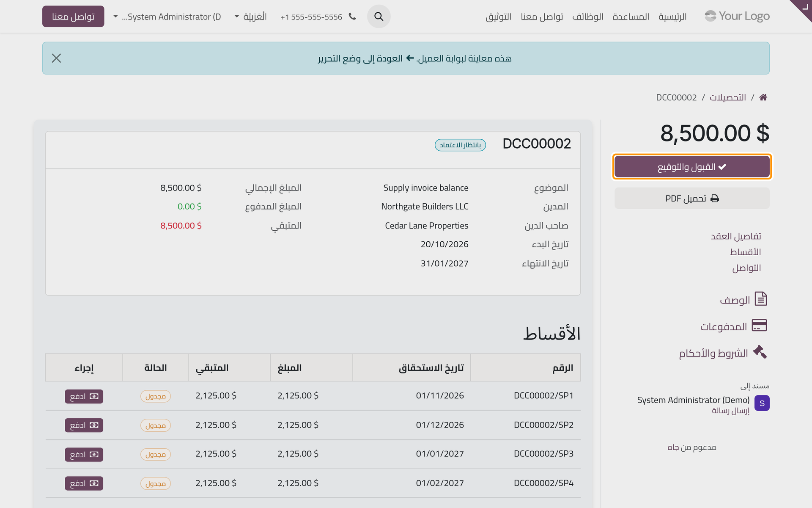Click the الوصف document icon
The width and height of the screenshot is (812, 508).
pyautogui.click(x=760, y=299)
